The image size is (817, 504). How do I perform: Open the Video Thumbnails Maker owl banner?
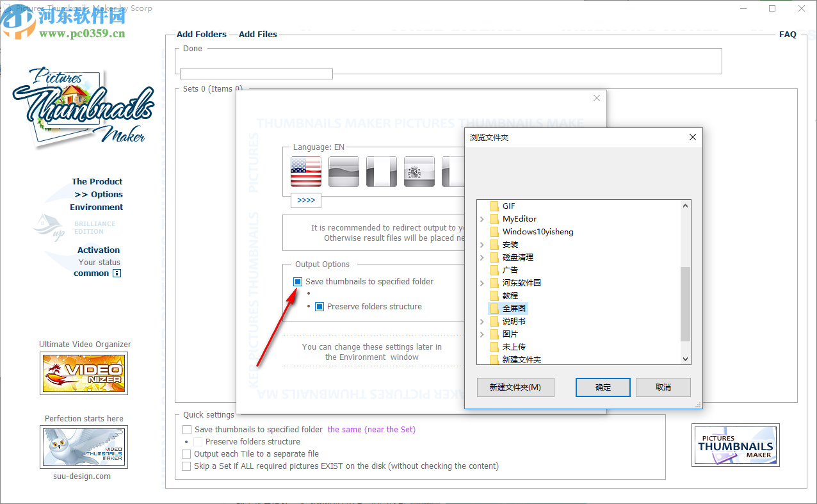click(84, 447)
